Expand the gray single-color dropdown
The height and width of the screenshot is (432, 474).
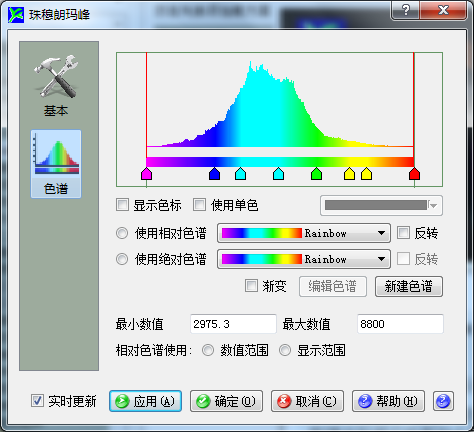[381, 205]
